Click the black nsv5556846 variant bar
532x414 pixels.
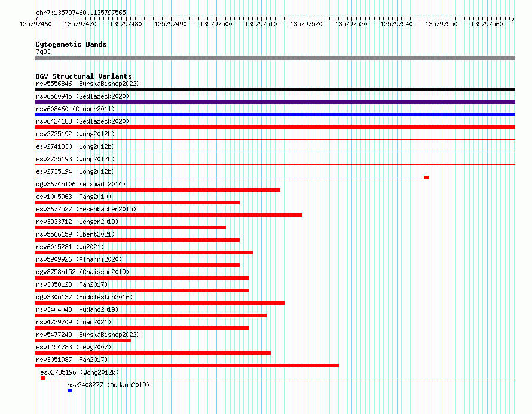point(275,90)
